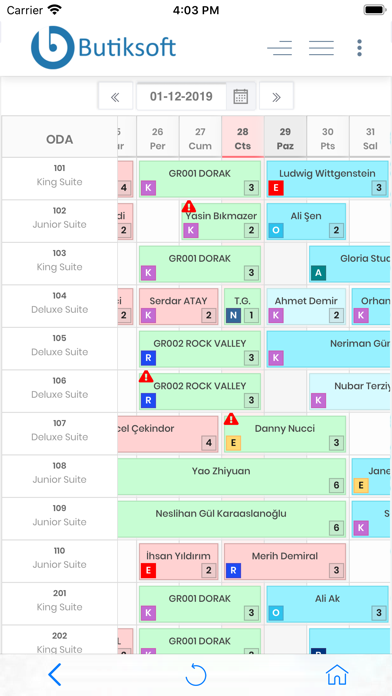This screenshot has height=696, width=392.
Task: Select the 29 Paz day column header
Action: [285, 138]
